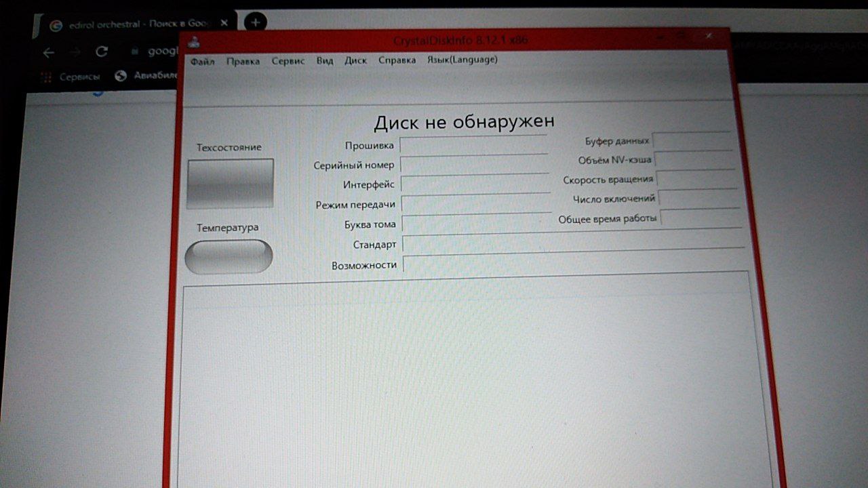
Task: Open the Вид menu
Action: click(325, 60)
